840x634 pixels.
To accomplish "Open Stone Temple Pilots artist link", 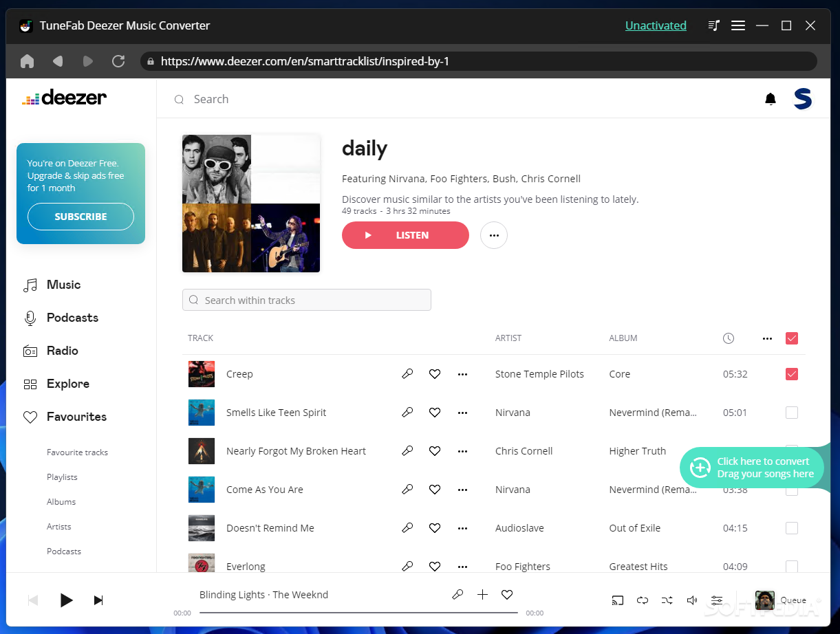I will (x=539, y=374).
